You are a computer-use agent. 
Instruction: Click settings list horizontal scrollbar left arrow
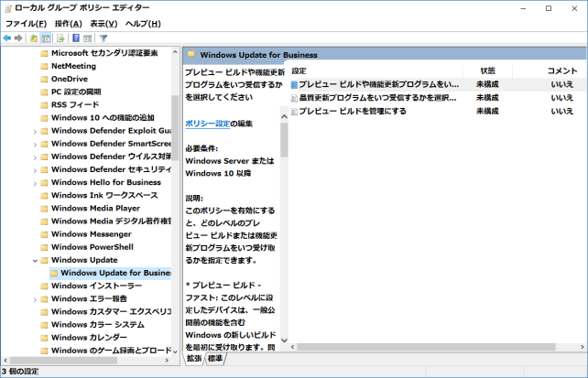(293, 347)
